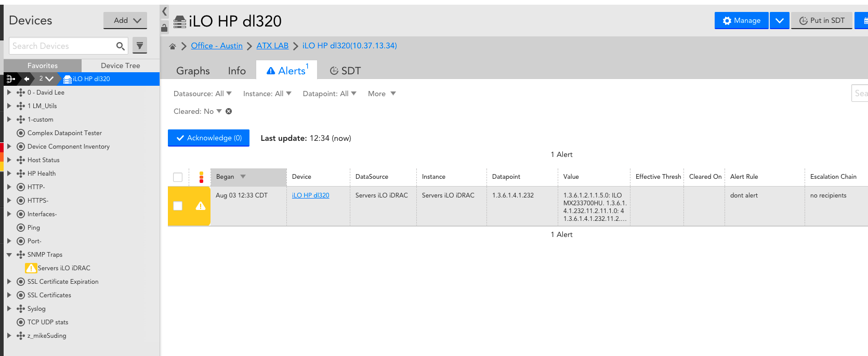Select Servers iLO iDRAC under SNMP Traps

[64, 268]
